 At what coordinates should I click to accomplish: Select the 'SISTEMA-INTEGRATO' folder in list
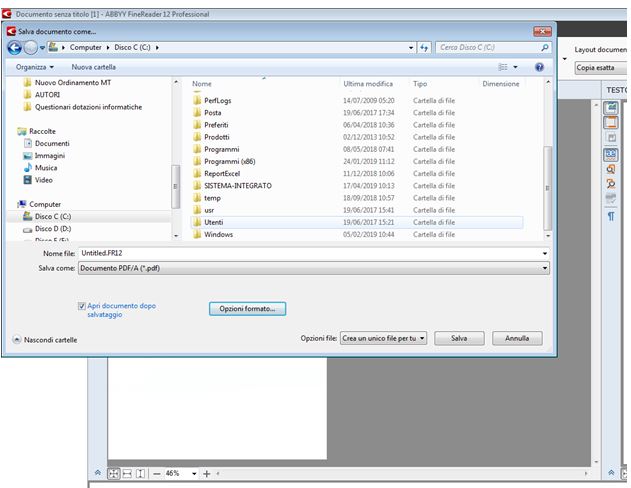[x=237, y=185]
